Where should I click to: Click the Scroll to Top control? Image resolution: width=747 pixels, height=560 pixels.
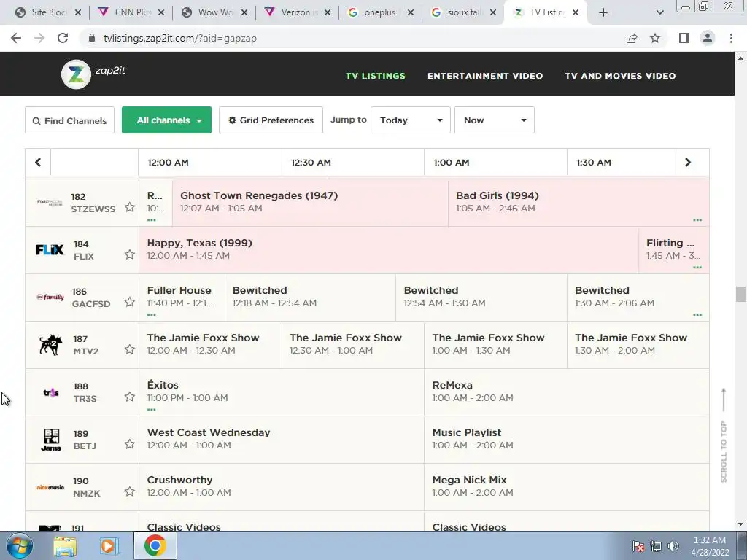pos(724,435)
